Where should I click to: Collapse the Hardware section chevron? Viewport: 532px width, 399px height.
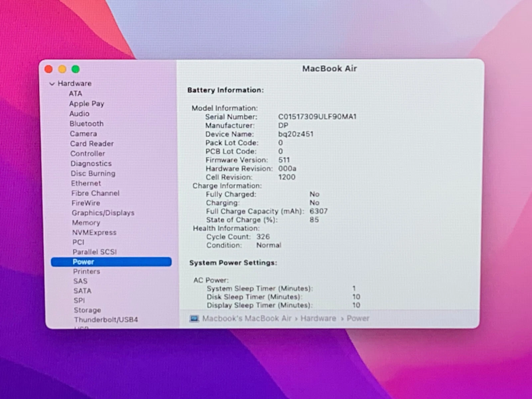pos(52,84)
